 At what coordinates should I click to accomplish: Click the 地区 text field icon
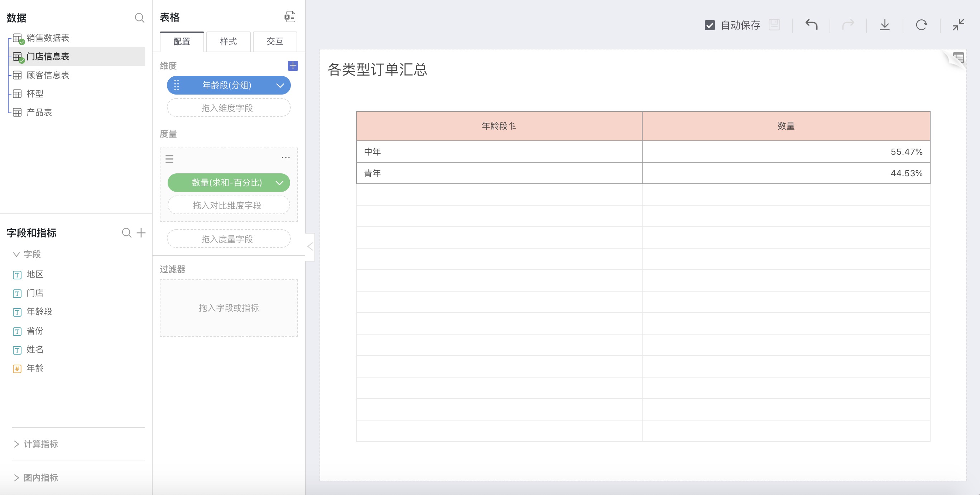(x=17, y=275)
